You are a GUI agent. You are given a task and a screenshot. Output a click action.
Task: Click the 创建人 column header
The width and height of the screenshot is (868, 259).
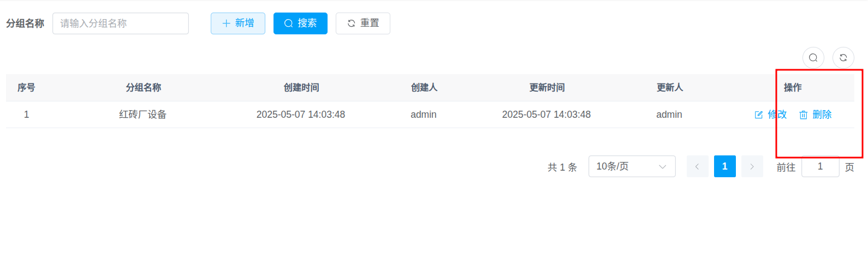click(424, 88)
